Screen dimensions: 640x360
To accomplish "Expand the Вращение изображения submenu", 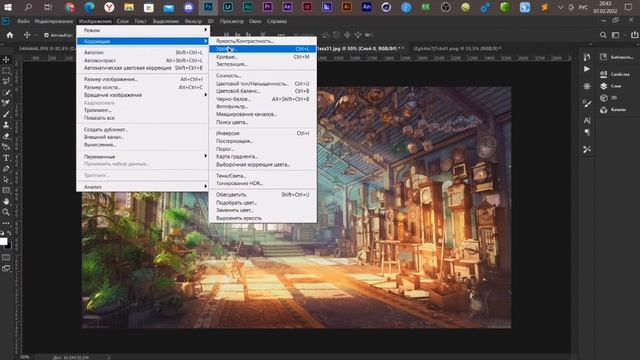I will (143, 95).
